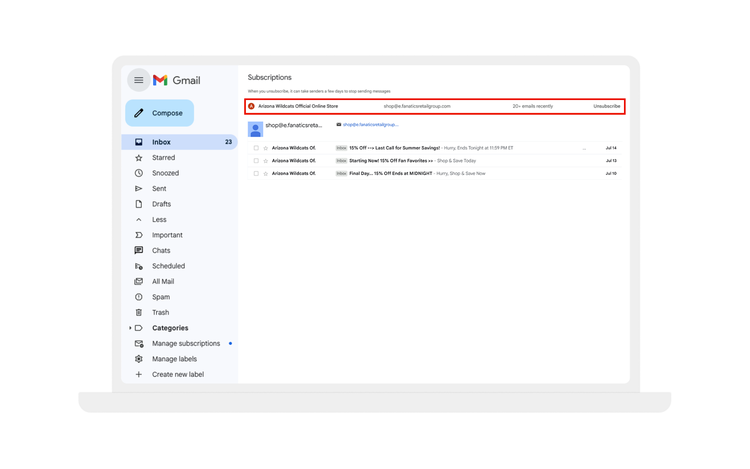Open the hamburger main menu
750x469 pixels.
(x=139, y=80)
